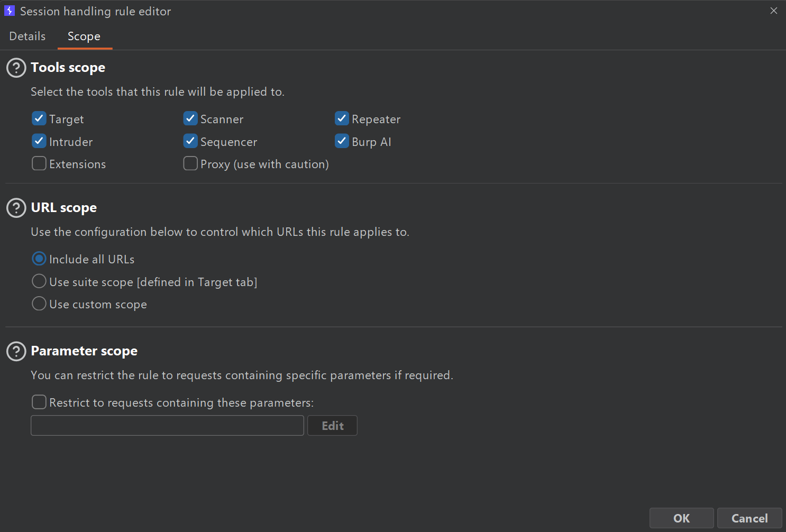Enable Proxy (use with caution) checkbox
786x532 pixels.
190,163
